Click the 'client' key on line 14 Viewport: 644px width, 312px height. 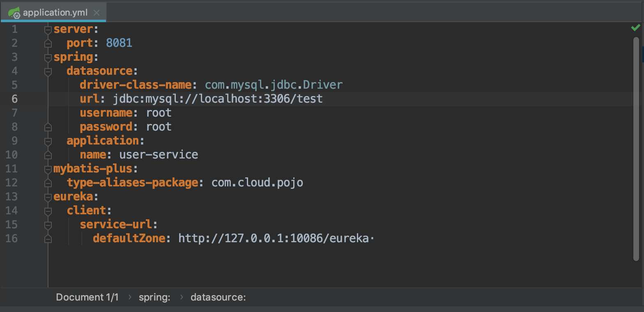point(87,211)
